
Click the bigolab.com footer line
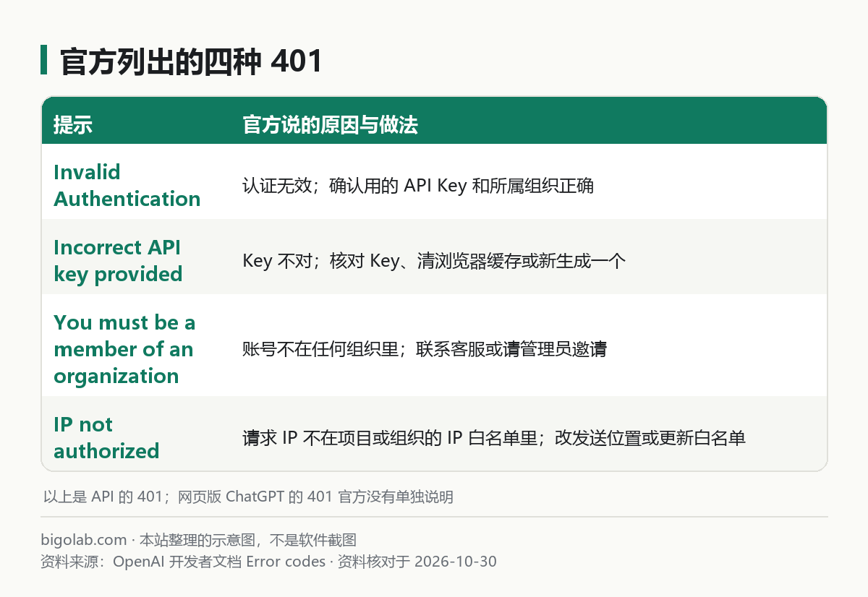coord(199,540)
